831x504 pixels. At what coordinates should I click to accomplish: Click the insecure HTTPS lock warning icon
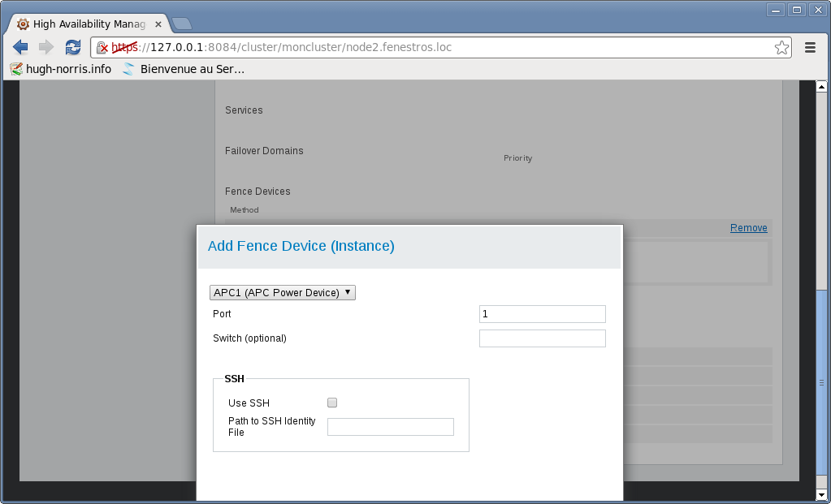[102, 48]
